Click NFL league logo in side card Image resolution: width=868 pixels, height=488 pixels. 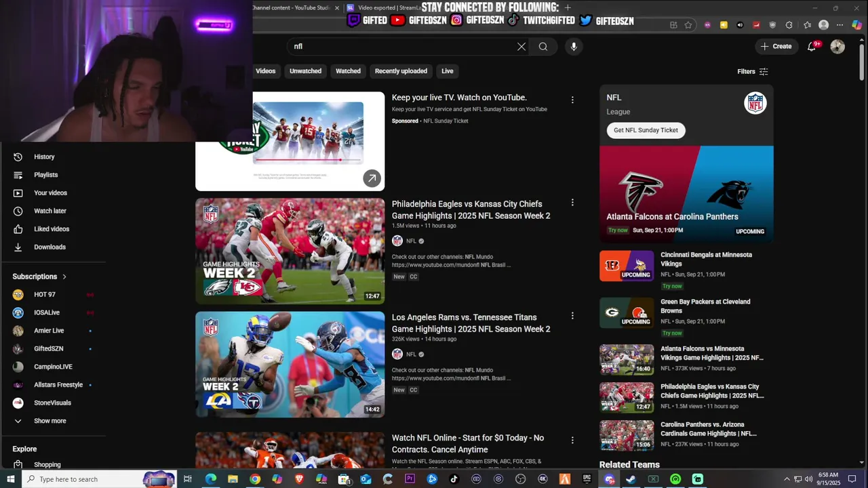point(755,103)
